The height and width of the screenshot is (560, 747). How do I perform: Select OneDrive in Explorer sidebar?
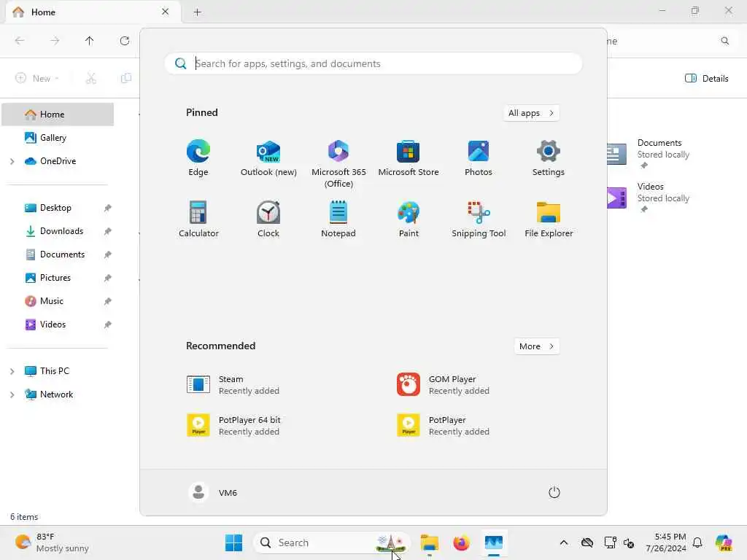pyautogui.click(x=58, y=161)
